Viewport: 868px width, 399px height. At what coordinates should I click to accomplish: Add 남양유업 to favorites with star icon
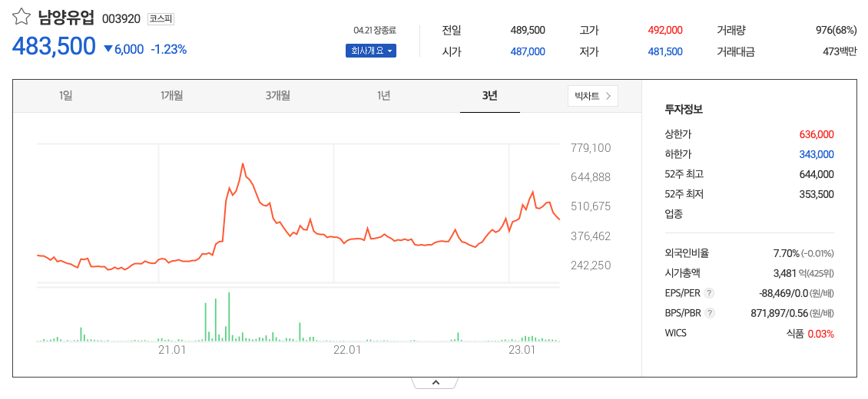[22, 18]
